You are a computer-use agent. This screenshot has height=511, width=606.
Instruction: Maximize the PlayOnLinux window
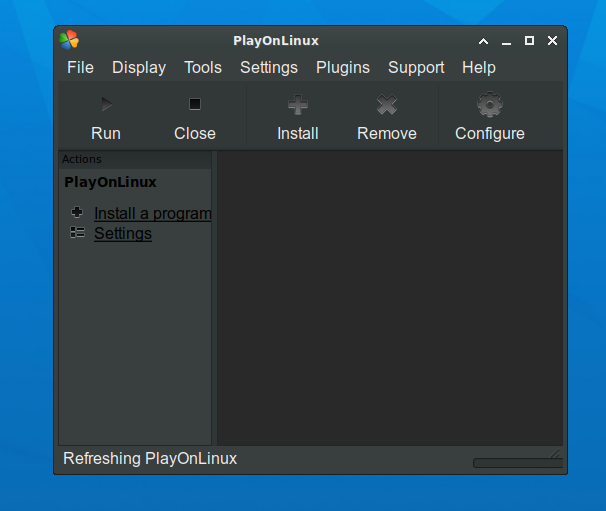point(529,41)
